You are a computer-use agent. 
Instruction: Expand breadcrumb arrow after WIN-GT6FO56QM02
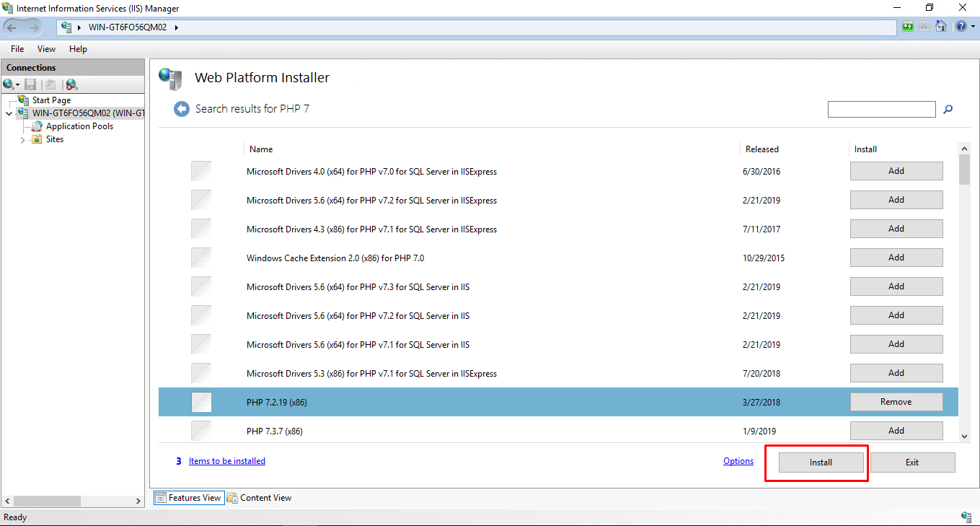[176, 27]
